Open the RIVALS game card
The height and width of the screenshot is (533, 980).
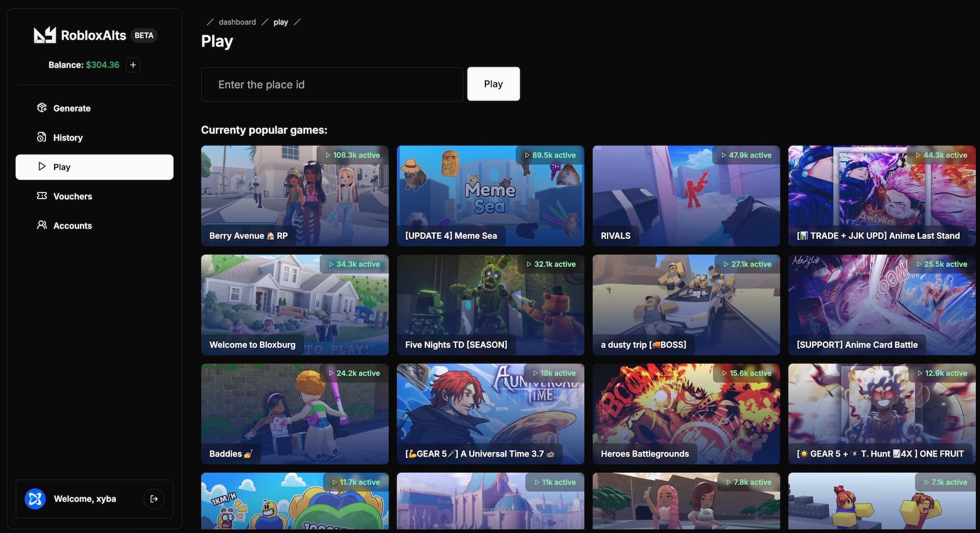click(x=686, y=196)
